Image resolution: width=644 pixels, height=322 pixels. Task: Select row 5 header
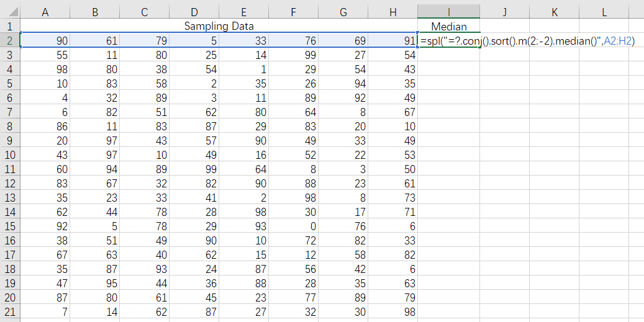coord(11,83)
